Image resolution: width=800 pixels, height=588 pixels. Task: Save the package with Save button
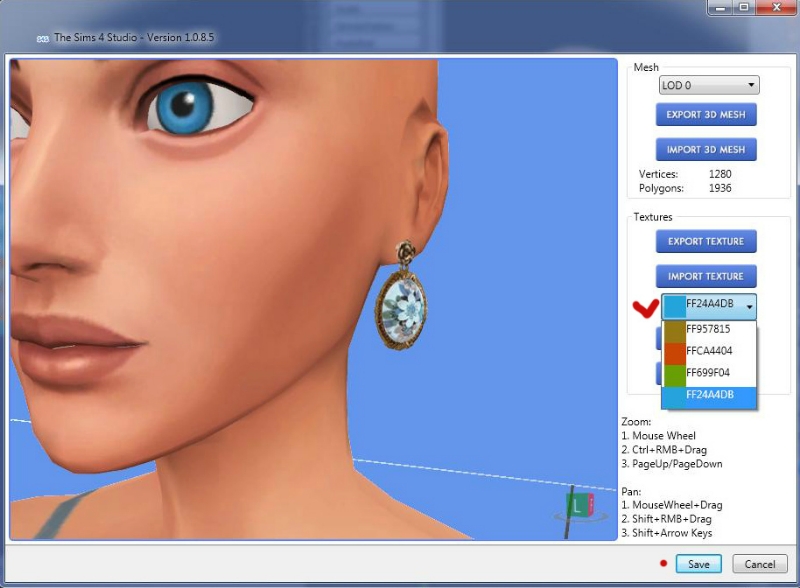coord(698,565)
